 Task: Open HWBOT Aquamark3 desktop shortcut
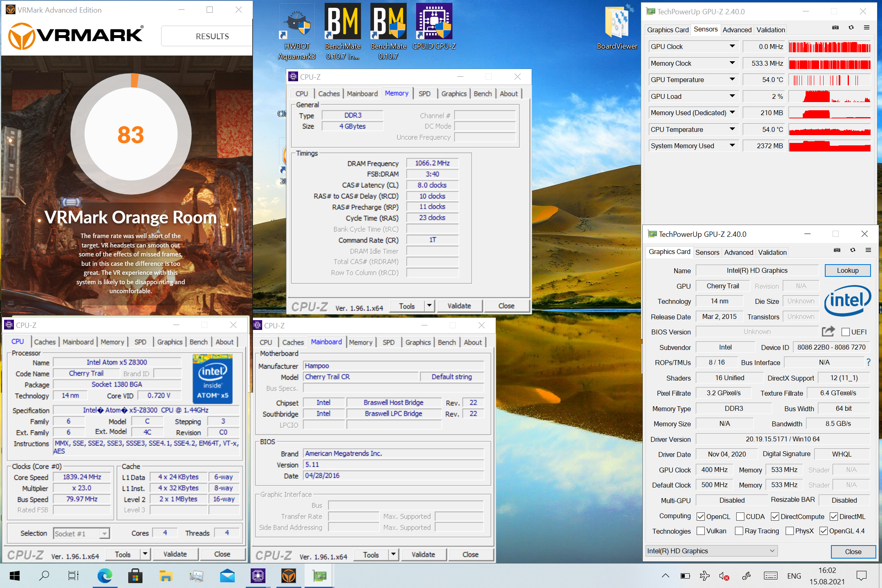297,32
